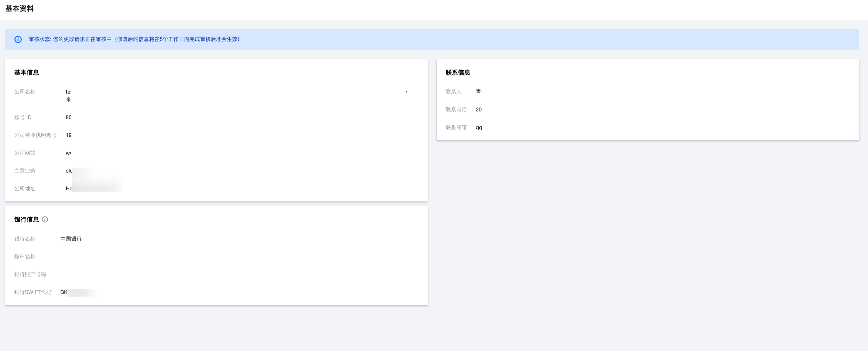Click the 银行账户号码 field label
868x351 pixels.
30,275
